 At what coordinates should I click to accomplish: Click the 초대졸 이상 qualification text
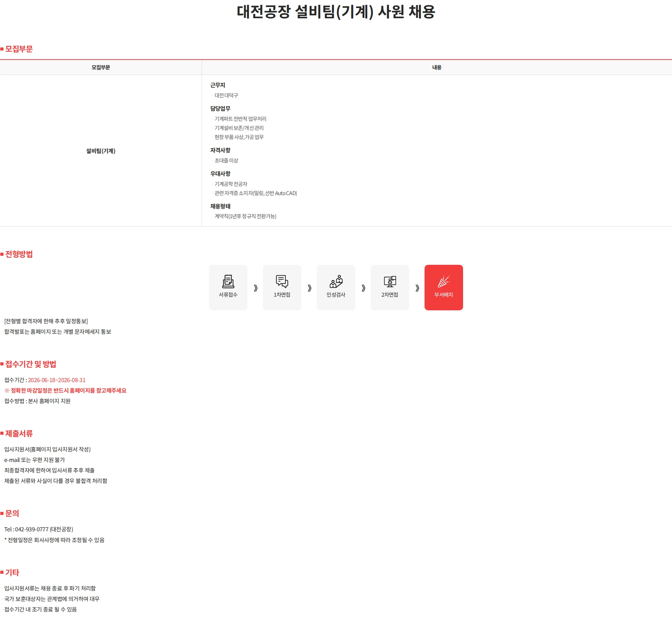point(226,160)
